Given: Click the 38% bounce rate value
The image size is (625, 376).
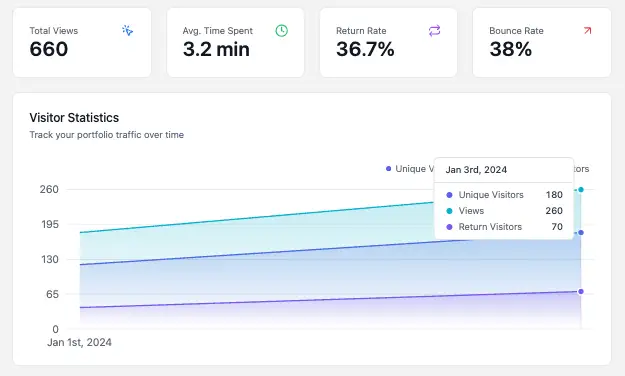Looking at the screenshot, I should 511,49.
